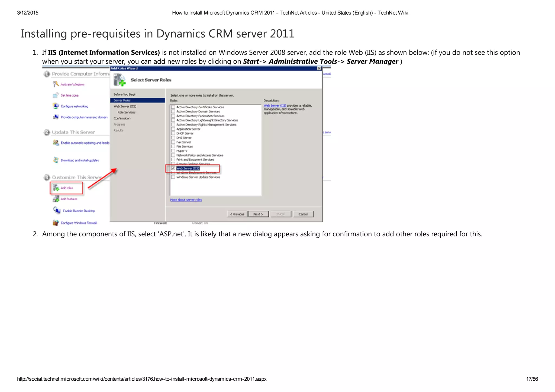Click the Activate Windows key icon
Screen dimensions: 555x392
point(56,84)
